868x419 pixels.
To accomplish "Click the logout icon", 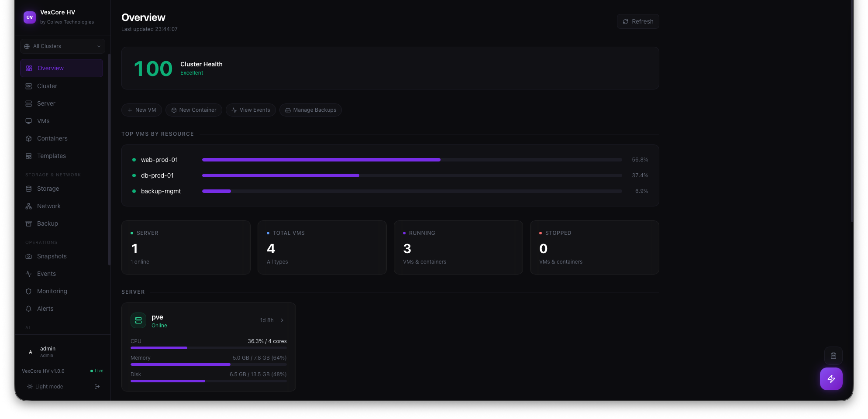I will (97, 387).
